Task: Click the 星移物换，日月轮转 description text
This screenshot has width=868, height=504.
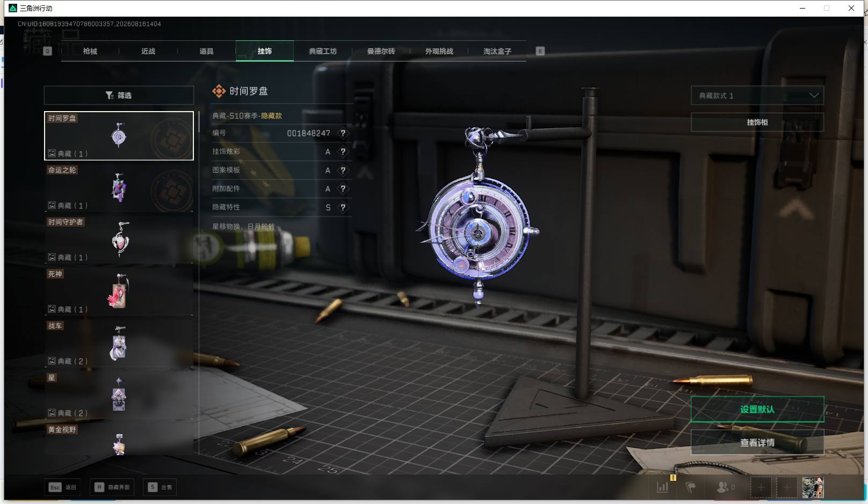Action: pyautogui.click(x=243, y=227)
